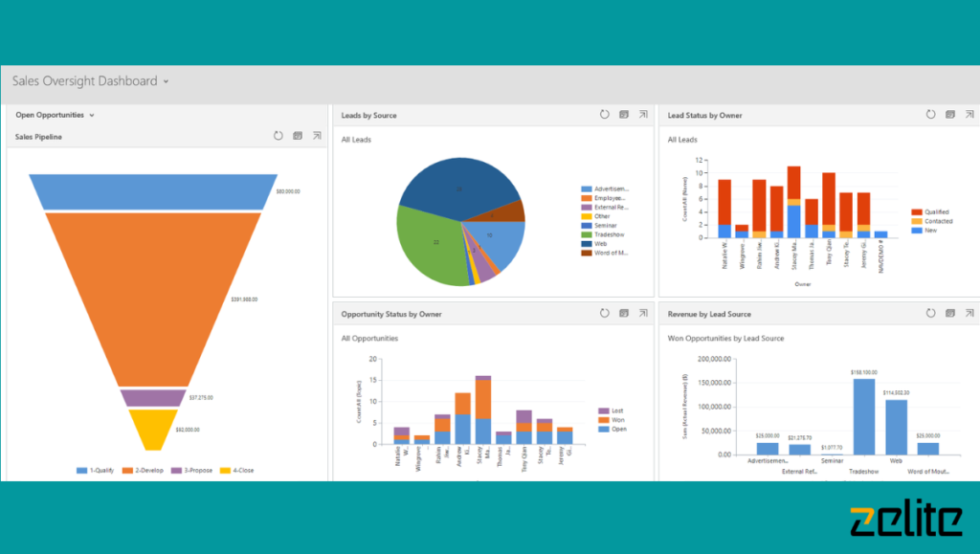Enlarge the Leads by Source chart
The width and height of the screenshot is (980, 554).
tap(642, 113)
